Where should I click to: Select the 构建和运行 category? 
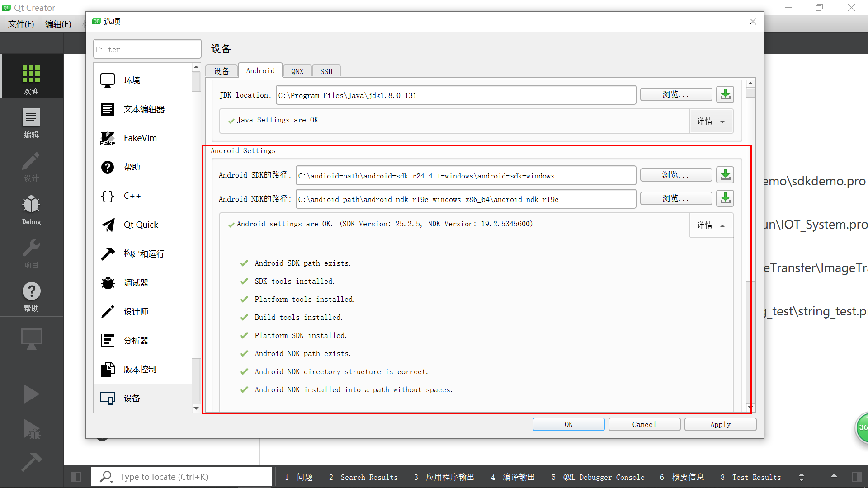pyautogui.click(x=143, y=254)
